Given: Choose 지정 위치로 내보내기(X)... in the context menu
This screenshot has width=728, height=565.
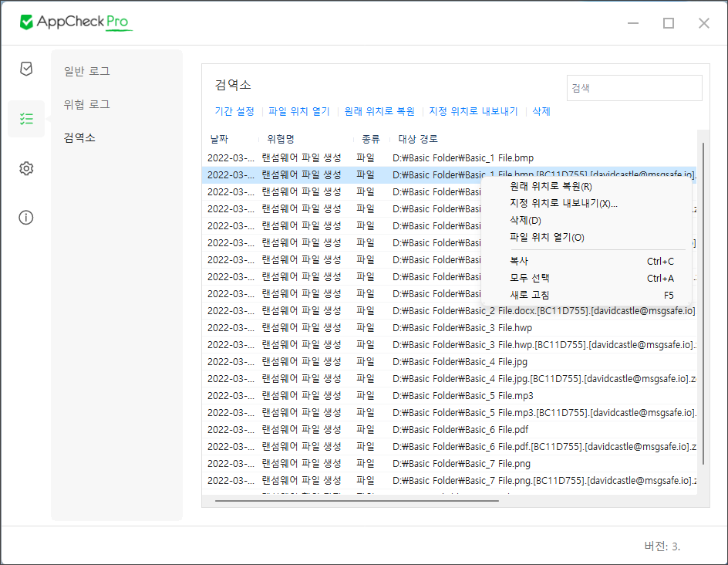Looking at the screenshot, I should (563, 203).
